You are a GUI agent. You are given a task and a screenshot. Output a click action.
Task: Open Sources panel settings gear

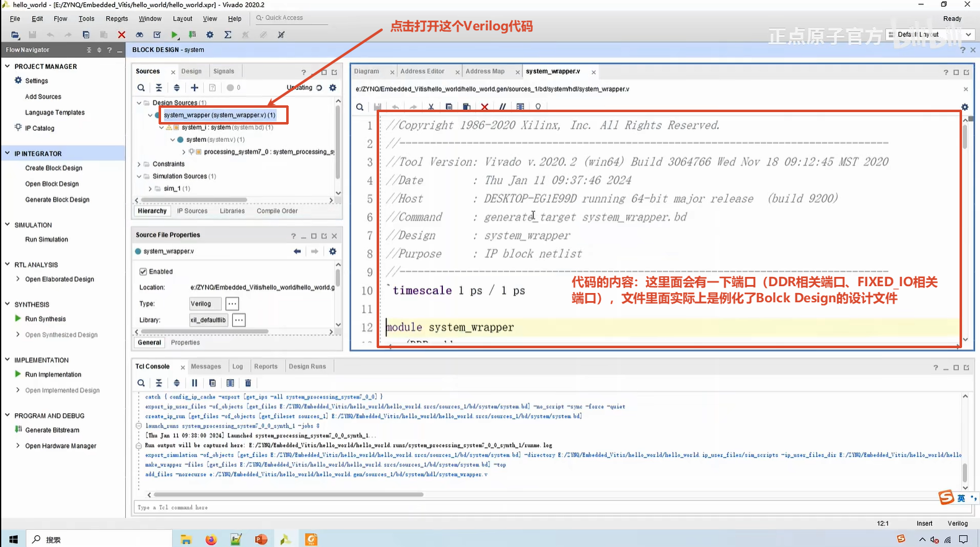[333, 88]
